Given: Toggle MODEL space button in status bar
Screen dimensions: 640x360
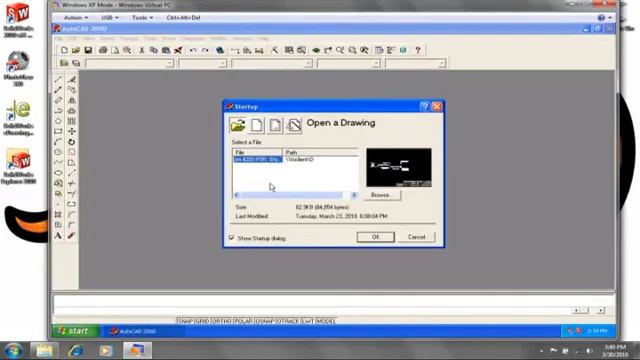Looking at the screenshot, I should click(x=326, y=321).
